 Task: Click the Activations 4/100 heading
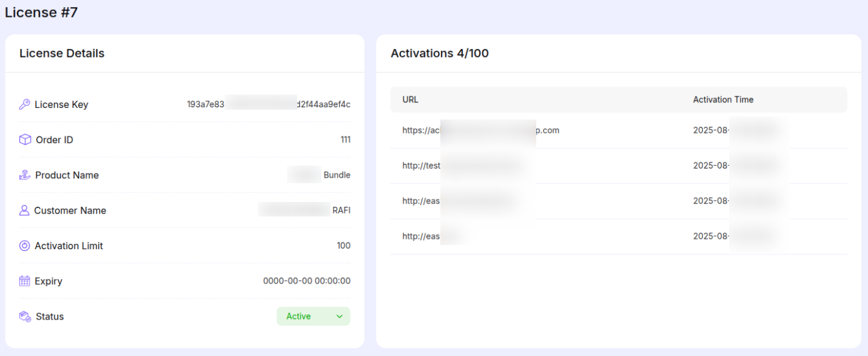coord(439,53)
